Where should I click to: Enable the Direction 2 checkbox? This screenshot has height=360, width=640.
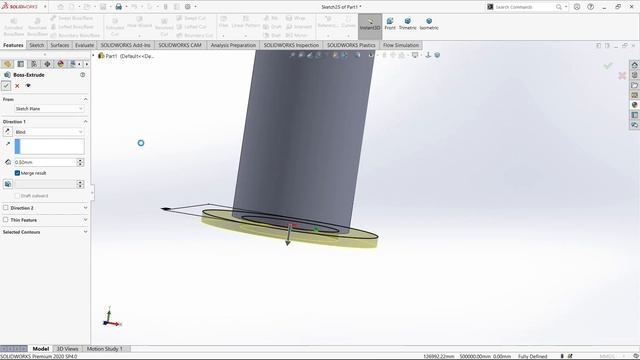tap(6, 208)
